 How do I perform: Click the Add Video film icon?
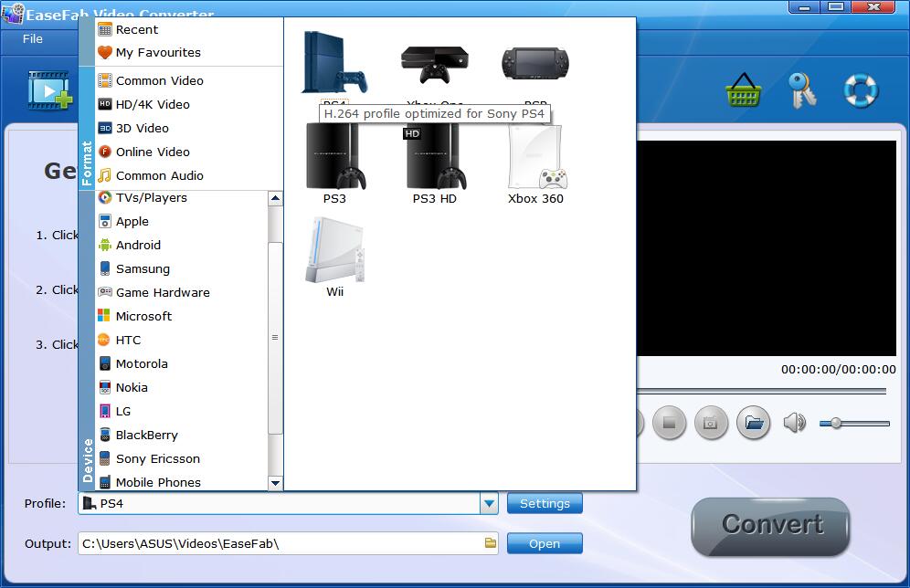(x=50, y=90)
